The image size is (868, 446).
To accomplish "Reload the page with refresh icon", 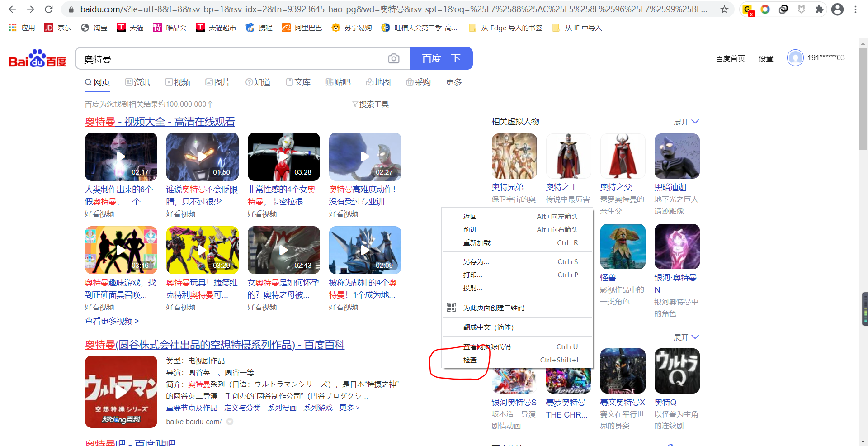I will (x=48, y=9).
